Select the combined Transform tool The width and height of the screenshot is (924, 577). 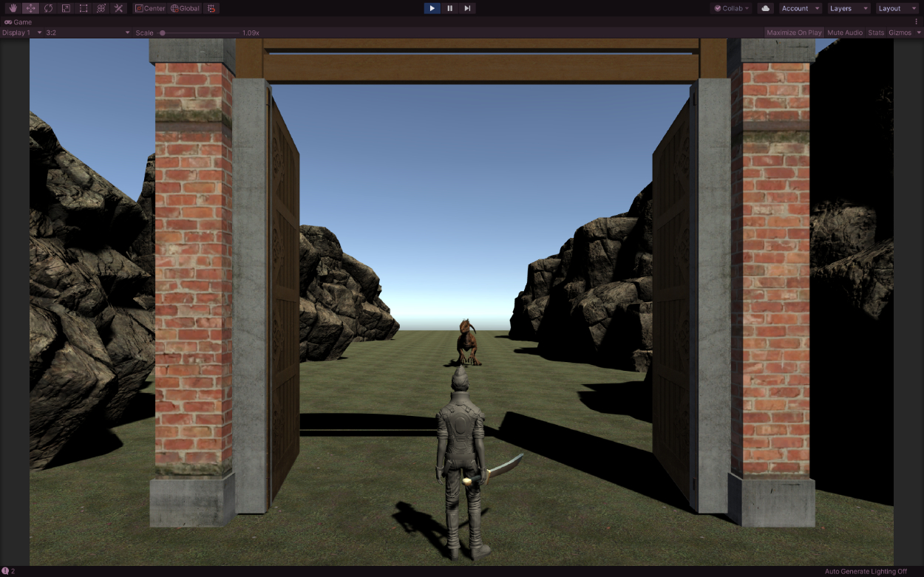coord(101,8)
